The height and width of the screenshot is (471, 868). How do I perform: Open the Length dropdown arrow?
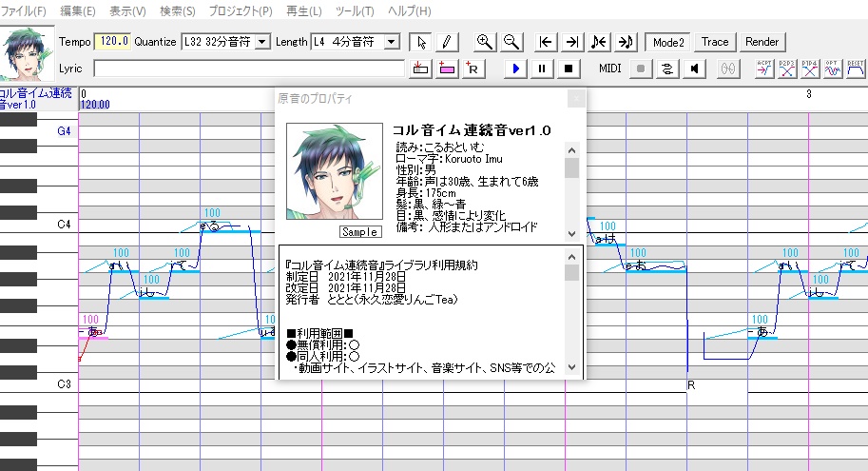(x=392, y=42)
